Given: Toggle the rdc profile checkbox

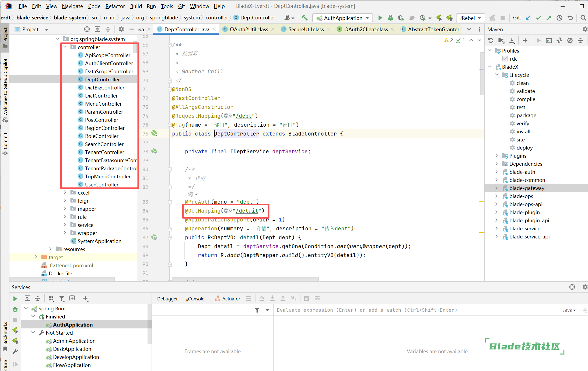Looking at the screenshot, I should click(x=505, y=59).
